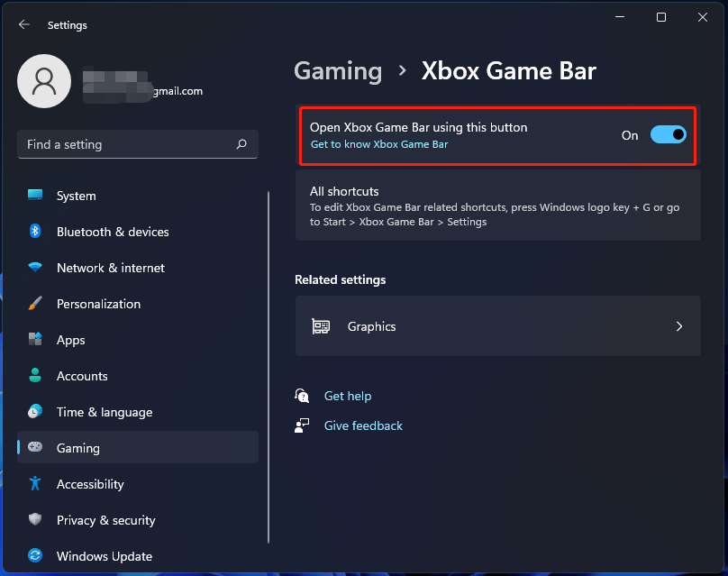Viewport: 728px width, 576px height.
Task: Turn off Open Xbox Game Bar toggle
Action: coord(668,133)
